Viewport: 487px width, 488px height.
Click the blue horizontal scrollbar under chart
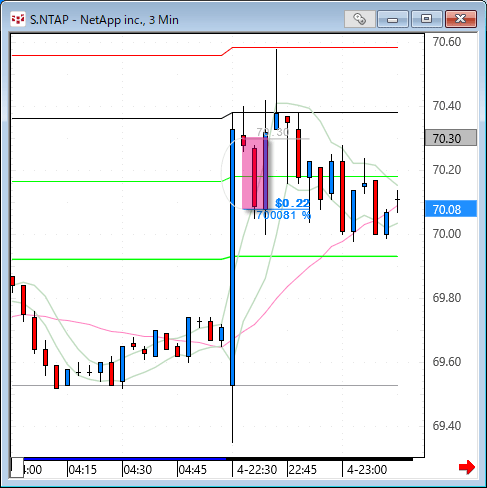point(125,459)
